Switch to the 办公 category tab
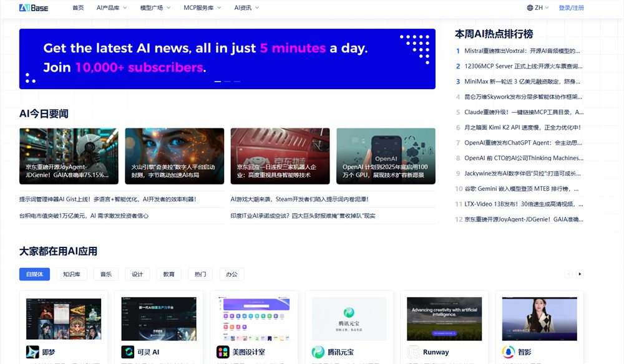Image resolution: width=624 pixels, height=364 pixels. pos(232,274)
